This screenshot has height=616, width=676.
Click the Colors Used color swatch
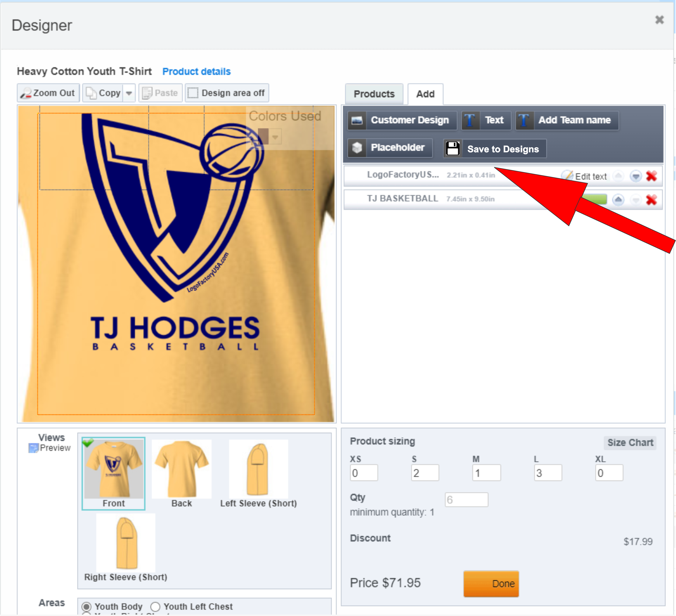coord(263,137)
